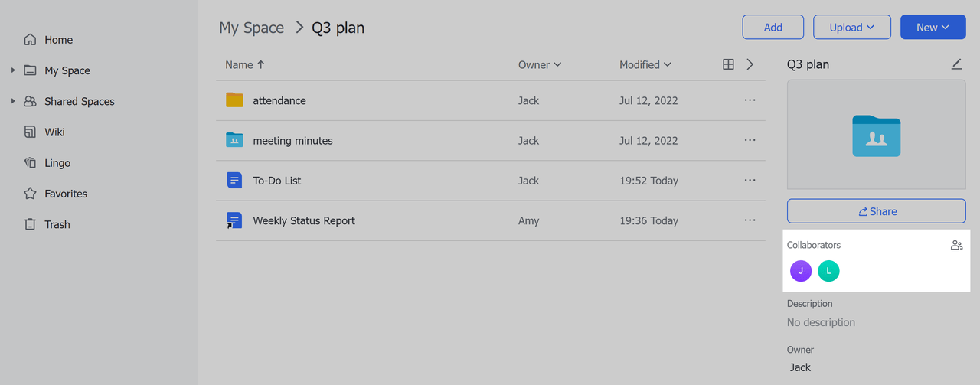
Task: Expand the Shared Spaces tree arrow
Action: 13,101
